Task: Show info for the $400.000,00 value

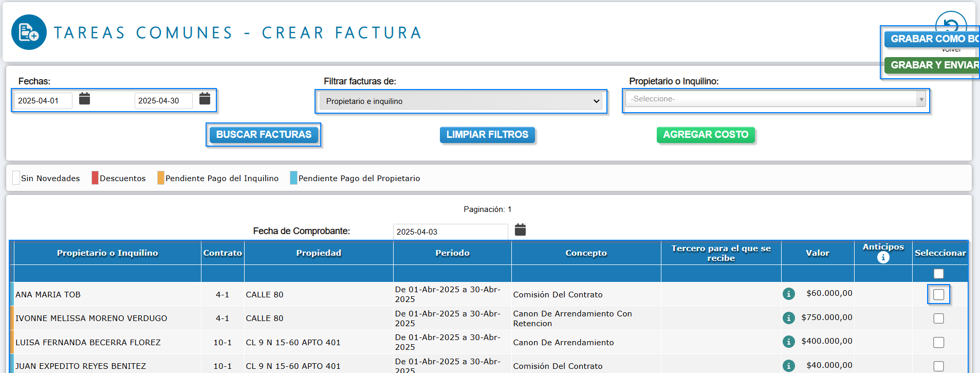Action: tap(788, 342)
